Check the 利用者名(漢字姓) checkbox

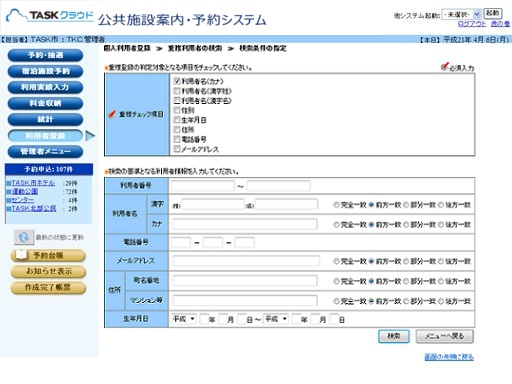(177, 91)
